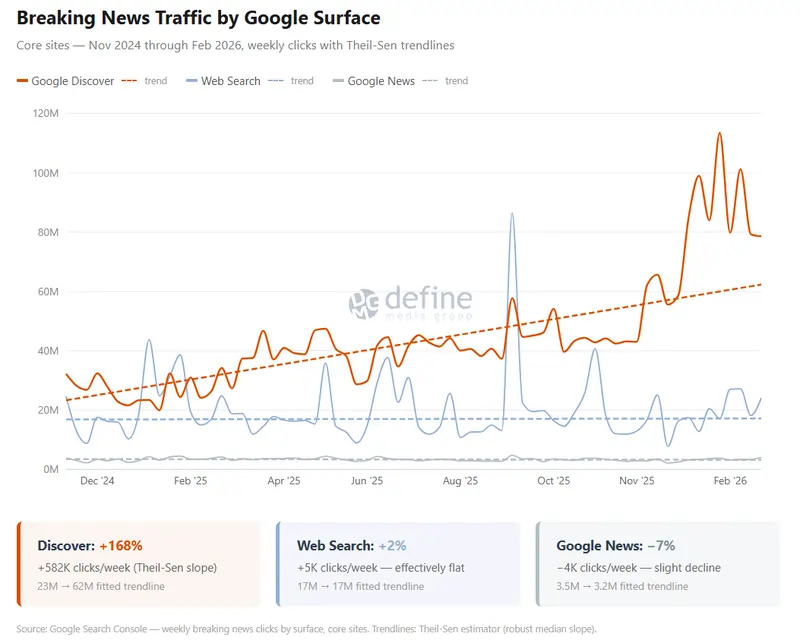Toggle the blue dashed Web Search trend entry
This screenshot has width=800, height=643.
(x=291, y=81)
